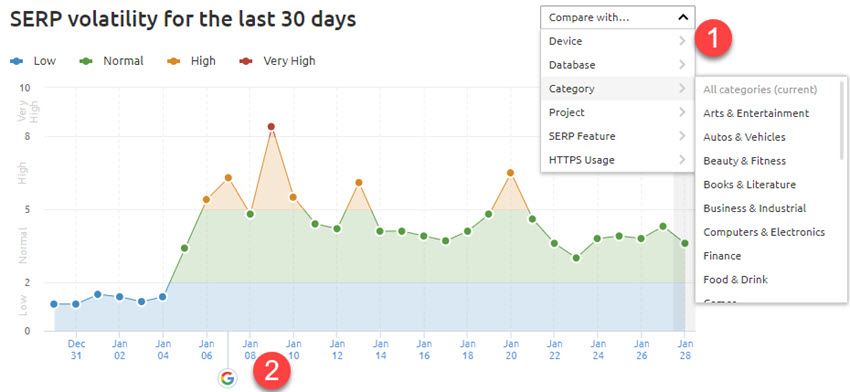
Task: Choose Beauty & Fitness category
Action: (744, 161)
